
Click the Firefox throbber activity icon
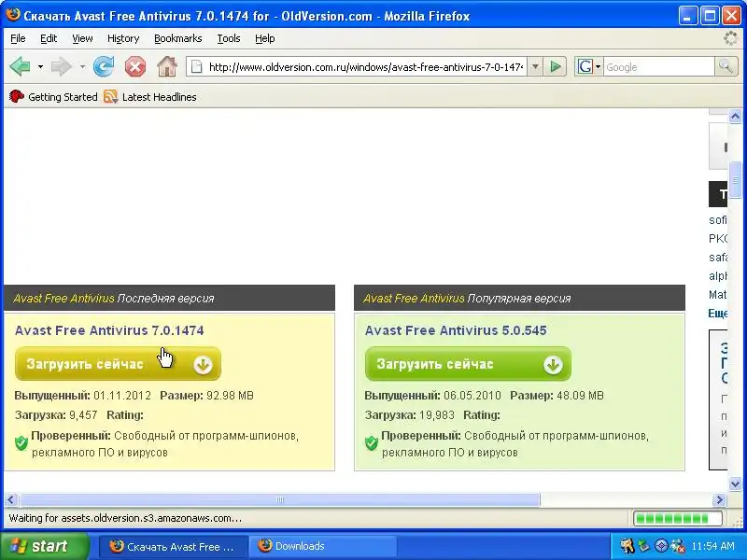(730, 38)
